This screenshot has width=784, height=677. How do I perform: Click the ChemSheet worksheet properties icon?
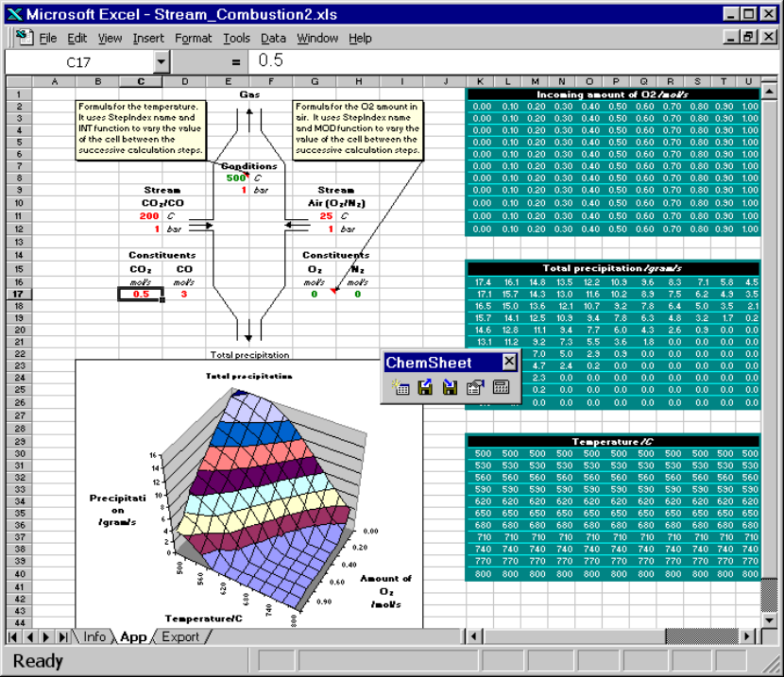click(x=475, y=387)
